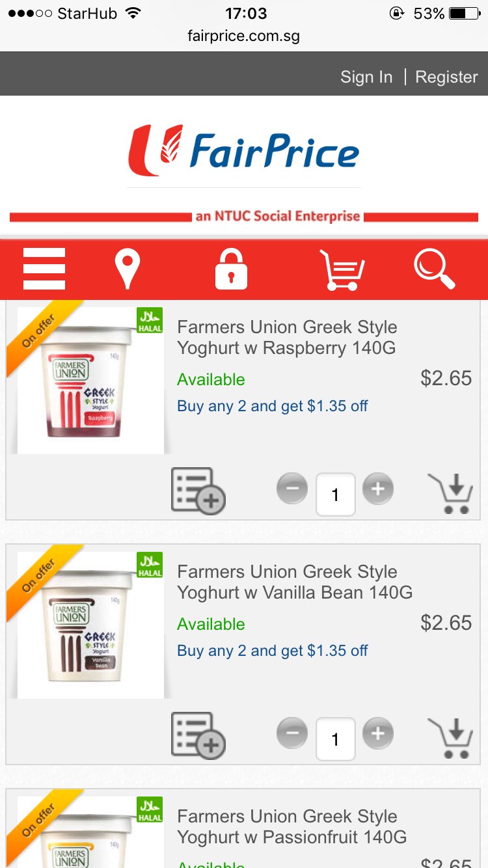488x868 pixels.
Task: Open the hamburger menu
Action: [44, 269]
